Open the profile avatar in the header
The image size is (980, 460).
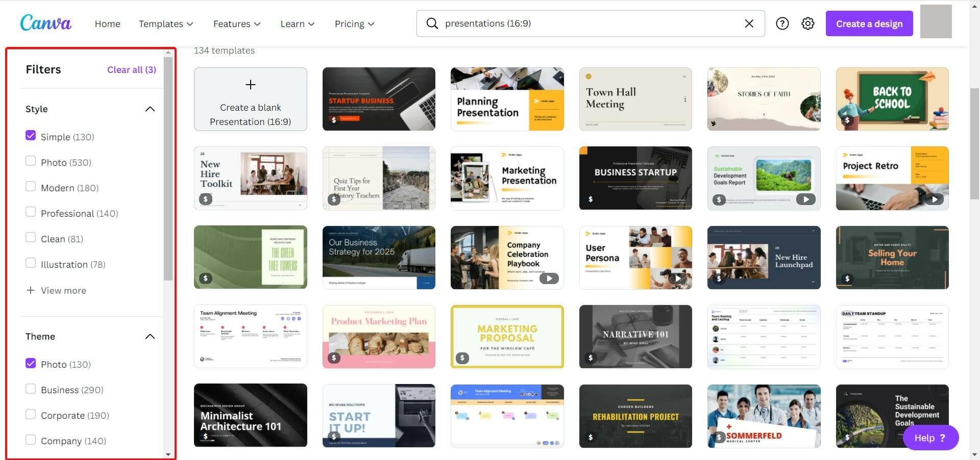tap(936, 21)
